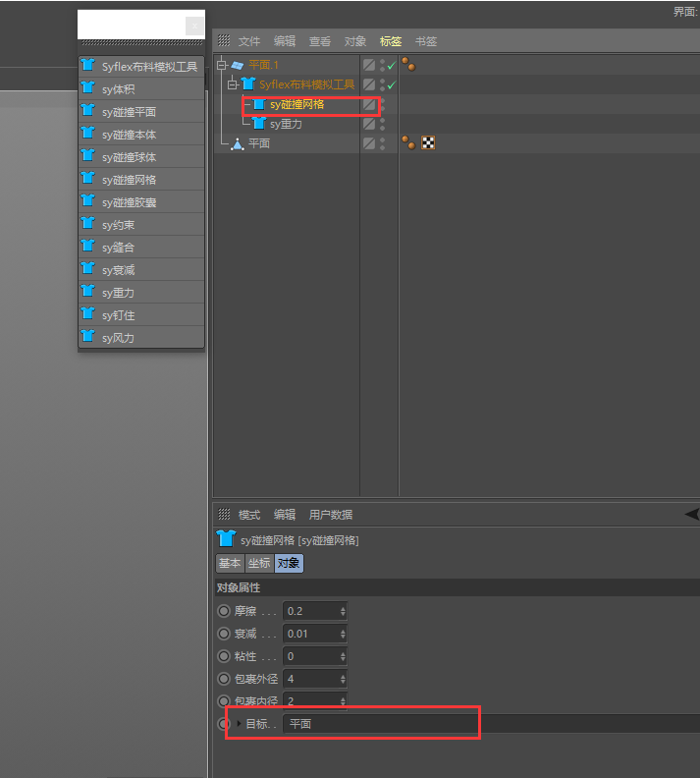
Task: Toggle the animation circle for 粘性
Action: (224, 656)
